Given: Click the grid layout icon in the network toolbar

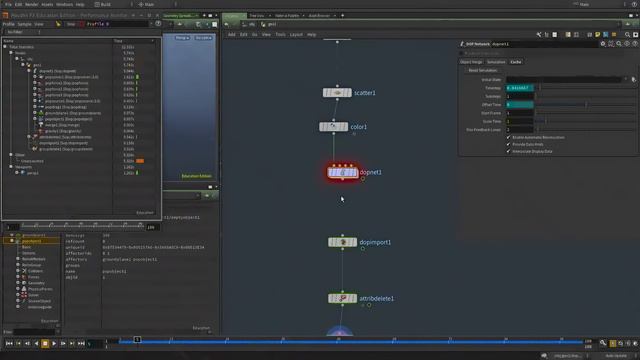Looking at the screenshot, I should click(x=576, y=35).
